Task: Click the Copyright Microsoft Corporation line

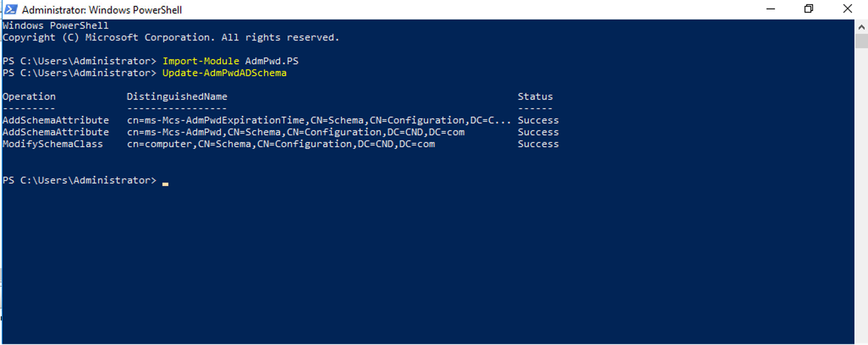Action: [171, 37]
